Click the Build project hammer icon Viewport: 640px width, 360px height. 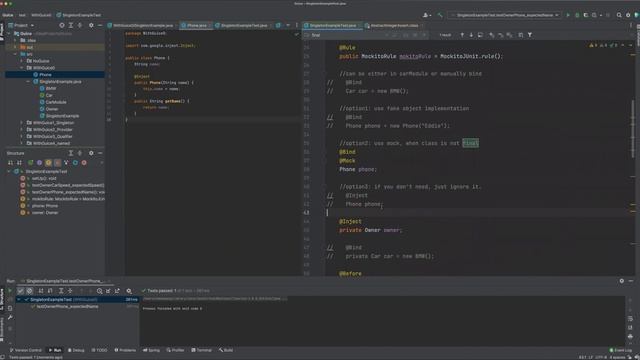(x=440, y=15)
